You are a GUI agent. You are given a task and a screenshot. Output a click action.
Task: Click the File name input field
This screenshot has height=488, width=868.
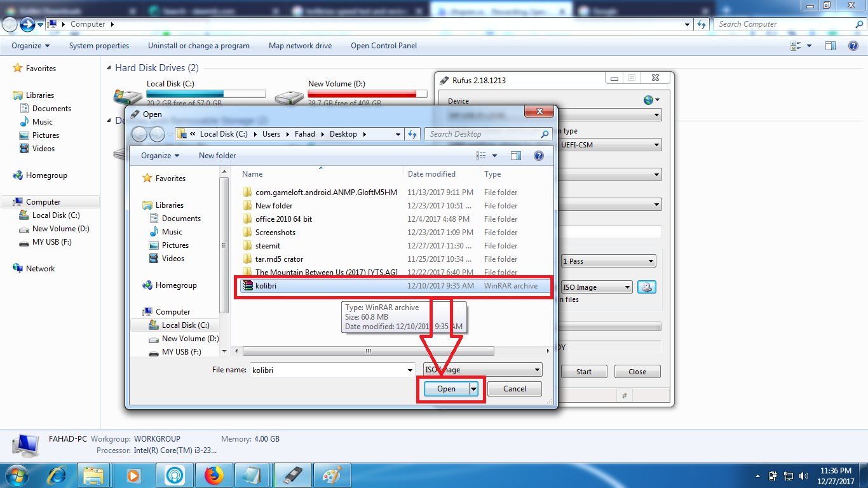click(x=327, y=370)
